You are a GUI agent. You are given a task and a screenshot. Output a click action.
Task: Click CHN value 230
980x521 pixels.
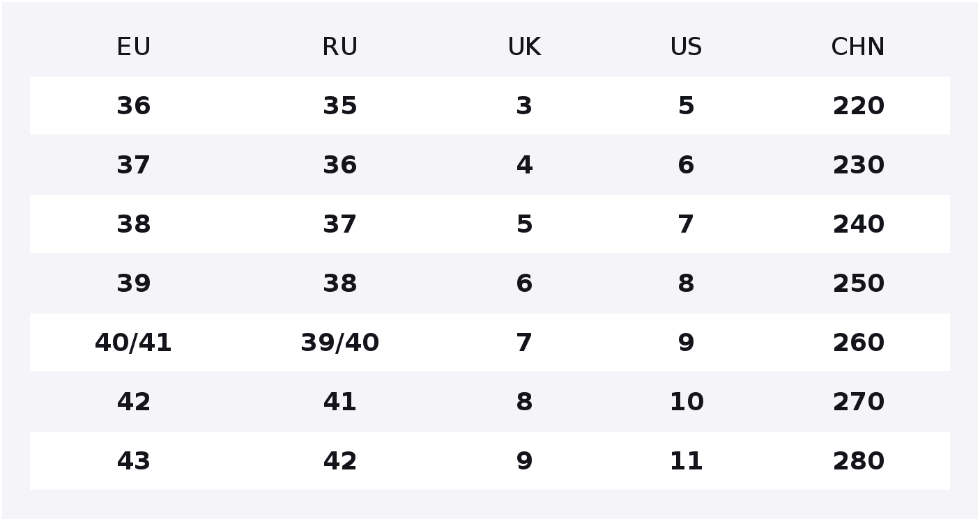point(858,165)
